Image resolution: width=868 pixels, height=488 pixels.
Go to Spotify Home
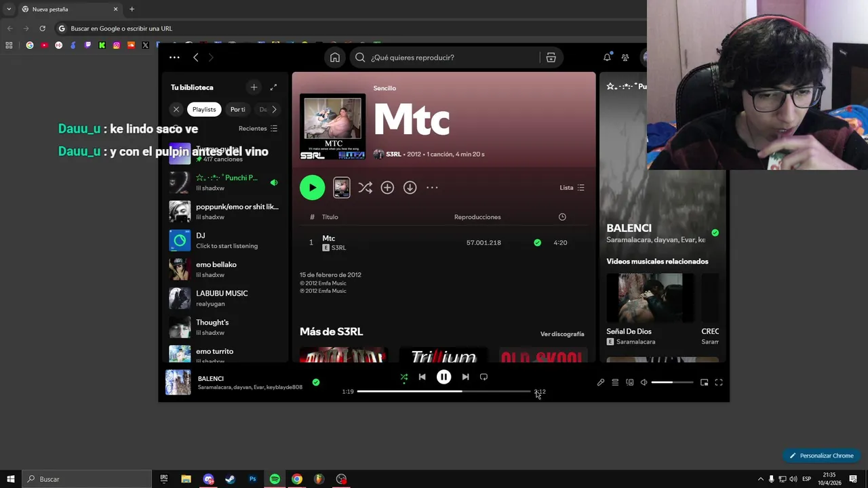pos(335,58)
